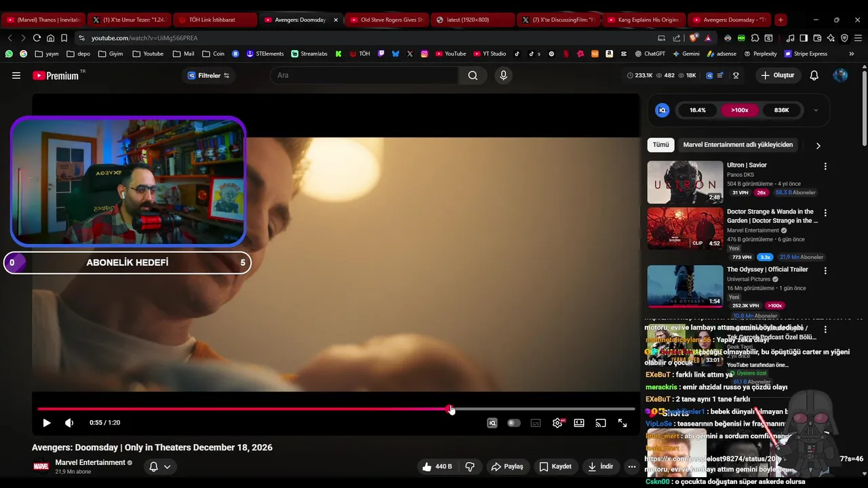868x488 pixels.
Task: Like the video with 440 B likes
Action: [x=437, y=466]
